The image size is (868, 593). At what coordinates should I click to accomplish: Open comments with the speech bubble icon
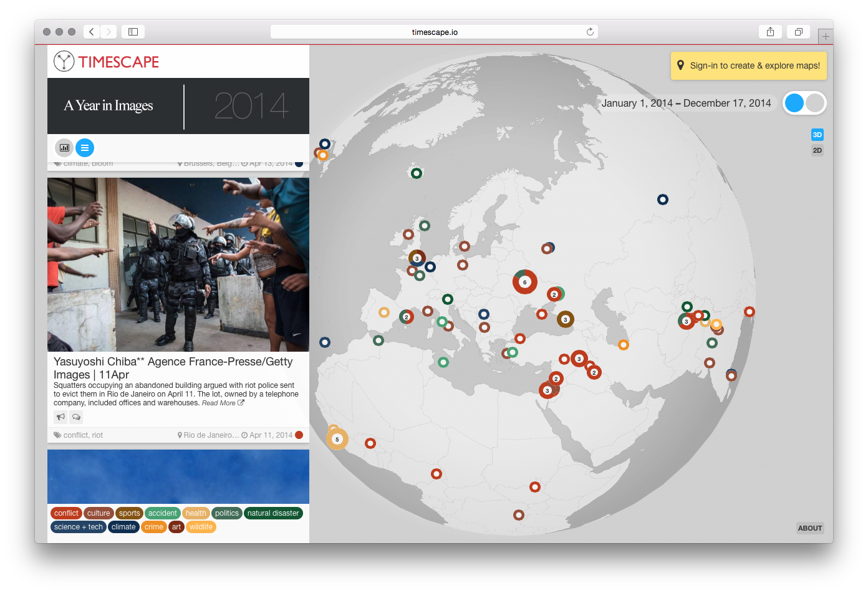click(x=76, y=417)
